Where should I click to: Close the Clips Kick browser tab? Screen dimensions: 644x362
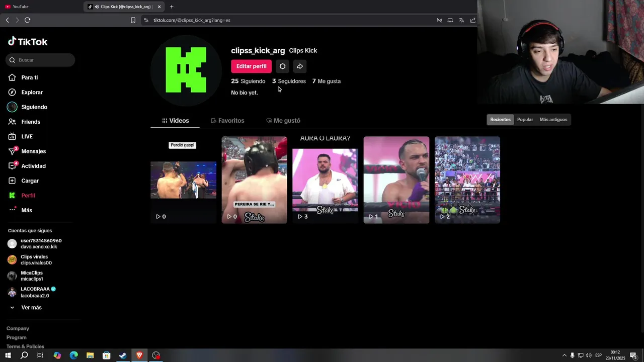point(159,7)
